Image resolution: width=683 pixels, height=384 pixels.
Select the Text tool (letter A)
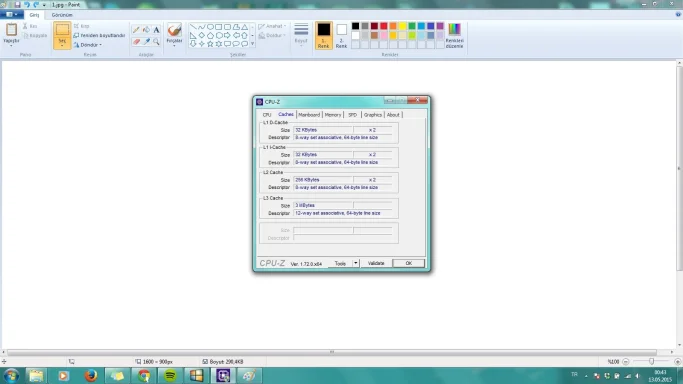tap(156, 30)
